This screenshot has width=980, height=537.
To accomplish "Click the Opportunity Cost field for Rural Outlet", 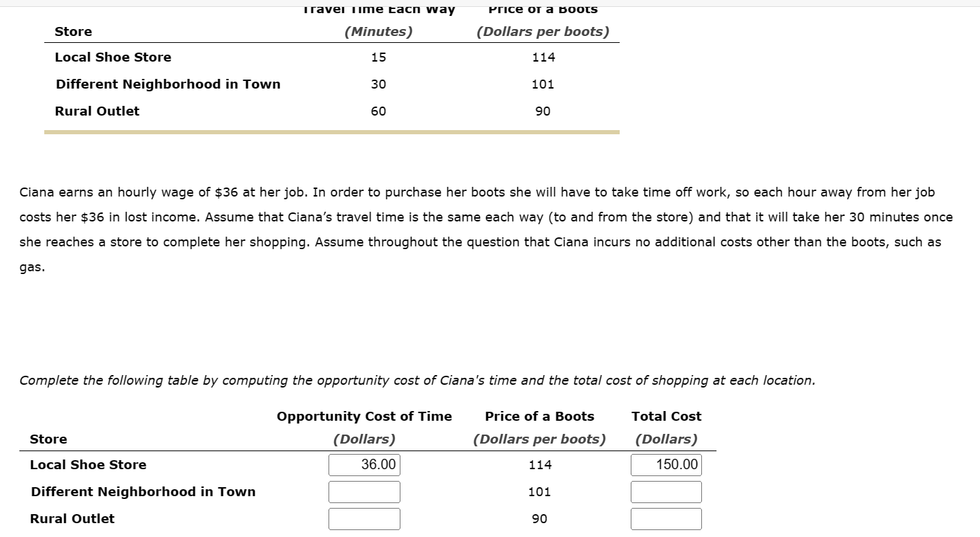I will point(364,518).
